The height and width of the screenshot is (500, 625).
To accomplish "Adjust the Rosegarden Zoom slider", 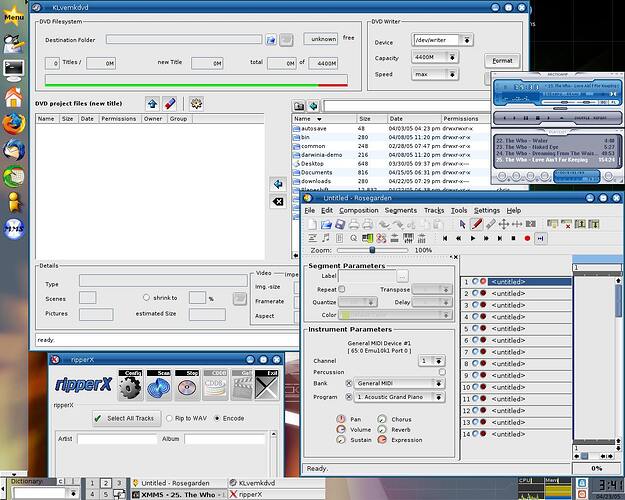I will (372, 250).
